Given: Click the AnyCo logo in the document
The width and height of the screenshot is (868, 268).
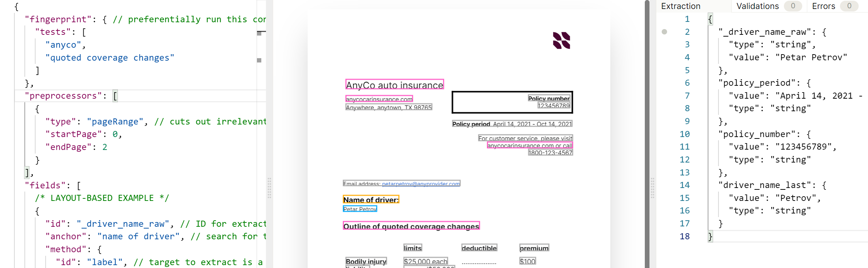Looking at the screenshot, I should 561,40.
